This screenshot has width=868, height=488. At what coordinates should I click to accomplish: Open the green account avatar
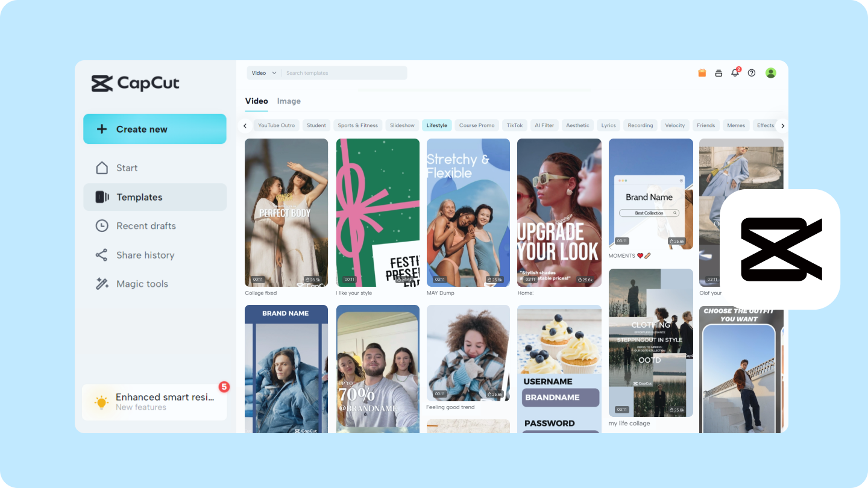pyautogui.click(x=771, y=72)
